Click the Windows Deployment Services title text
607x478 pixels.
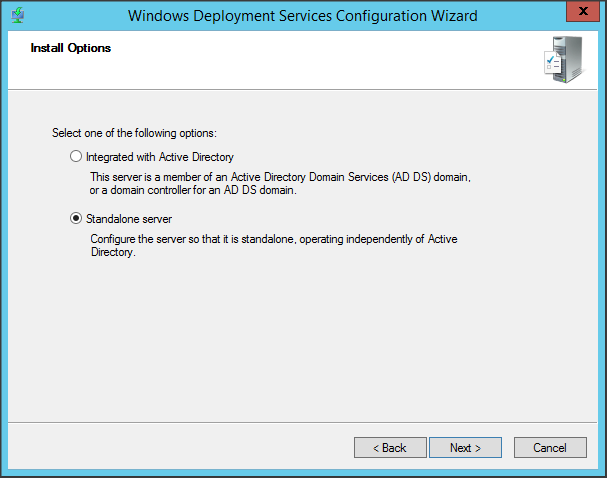(x=303, y=15)
